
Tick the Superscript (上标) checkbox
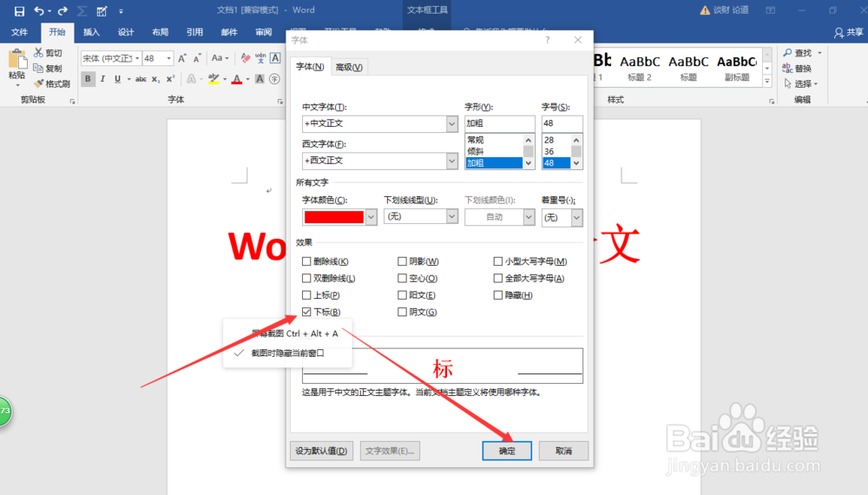point(306,295)
